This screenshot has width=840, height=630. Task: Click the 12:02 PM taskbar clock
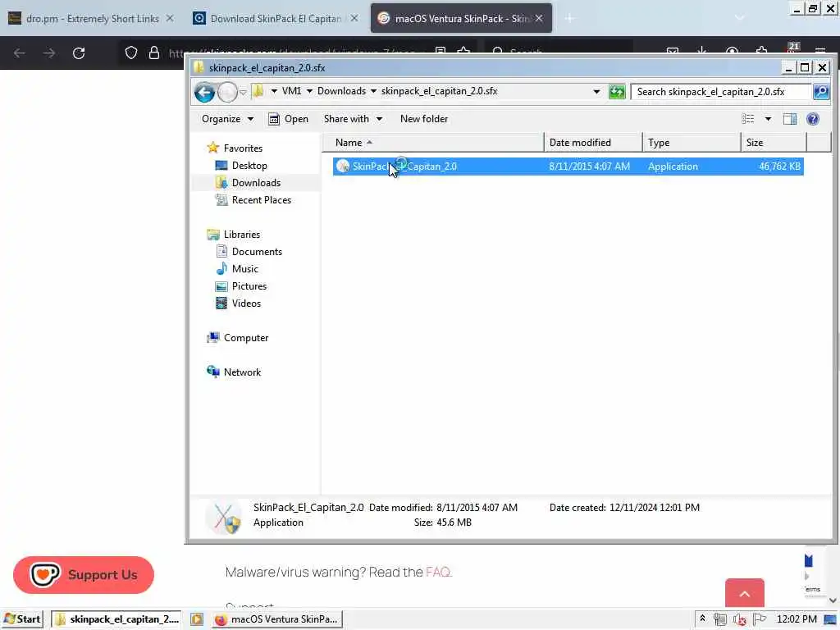pos(796,619)
